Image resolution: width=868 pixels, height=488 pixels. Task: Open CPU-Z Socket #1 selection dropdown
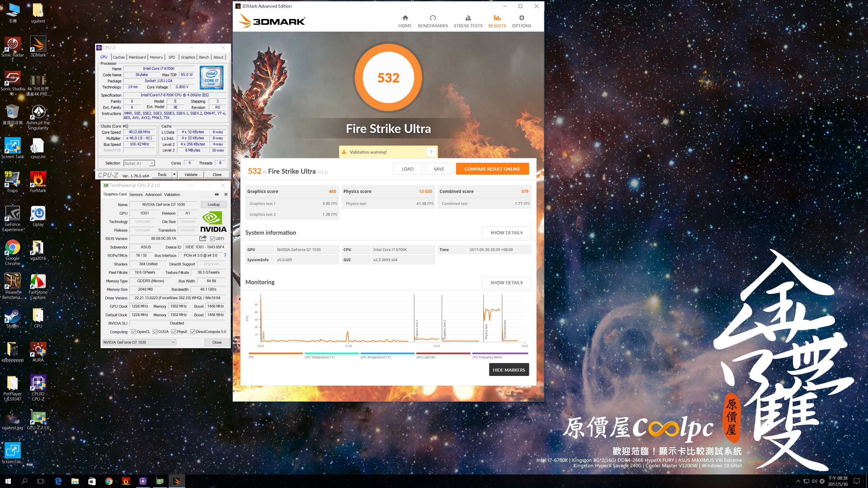[x=139, y=163]
